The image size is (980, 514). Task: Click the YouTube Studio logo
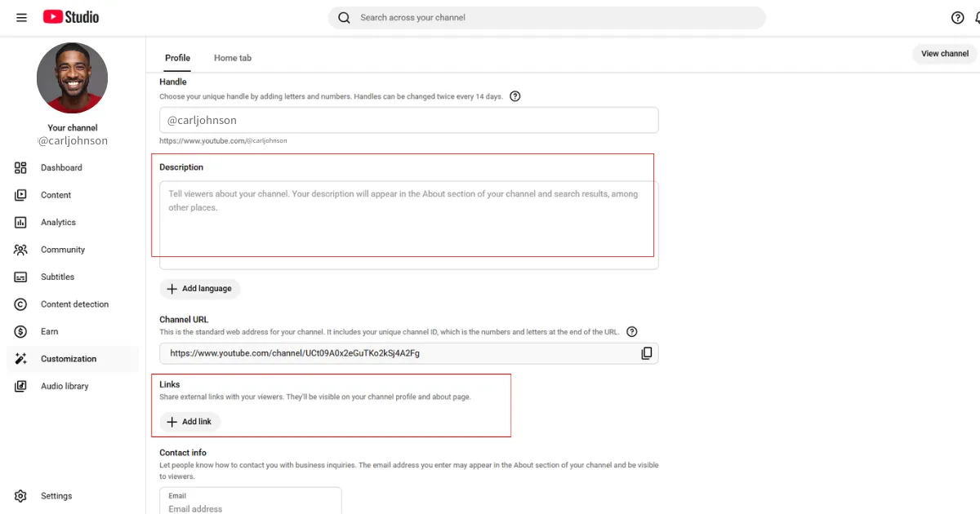coord(71,17)
